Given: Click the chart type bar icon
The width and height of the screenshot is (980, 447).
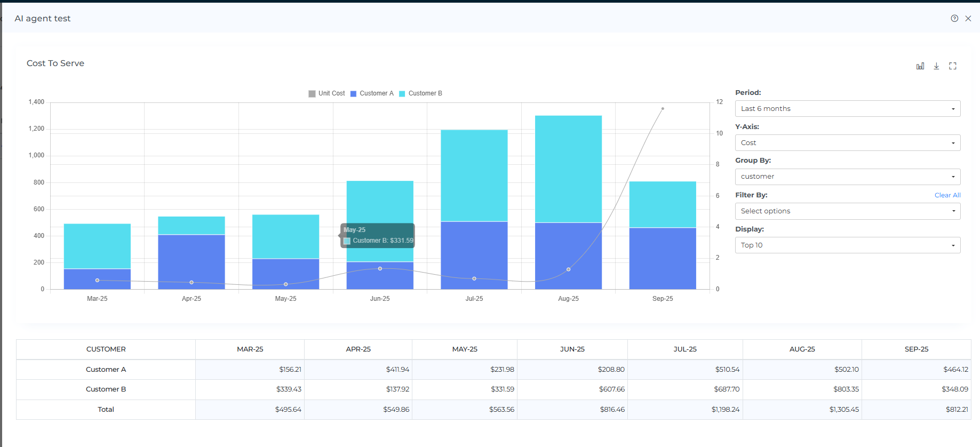Looking at the screenshot, I should (x=920, y=66).
